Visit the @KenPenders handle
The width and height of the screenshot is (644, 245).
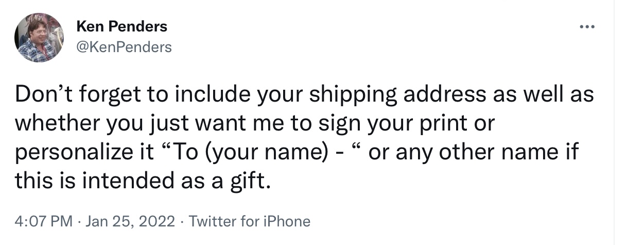(x=124, y=47)
